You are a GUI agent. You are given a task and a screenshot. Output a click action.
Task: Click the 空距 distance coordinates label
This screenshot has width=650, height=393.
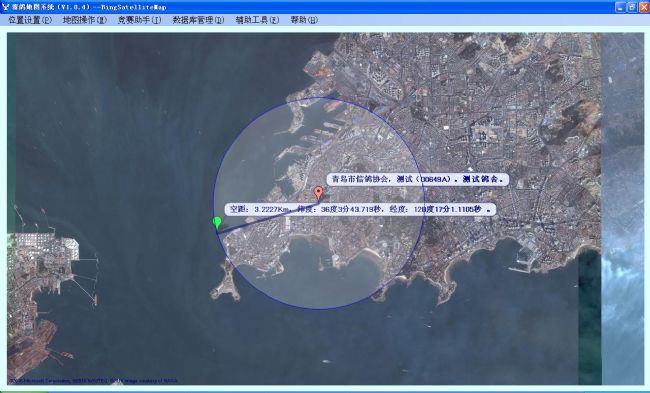[360, 209]
